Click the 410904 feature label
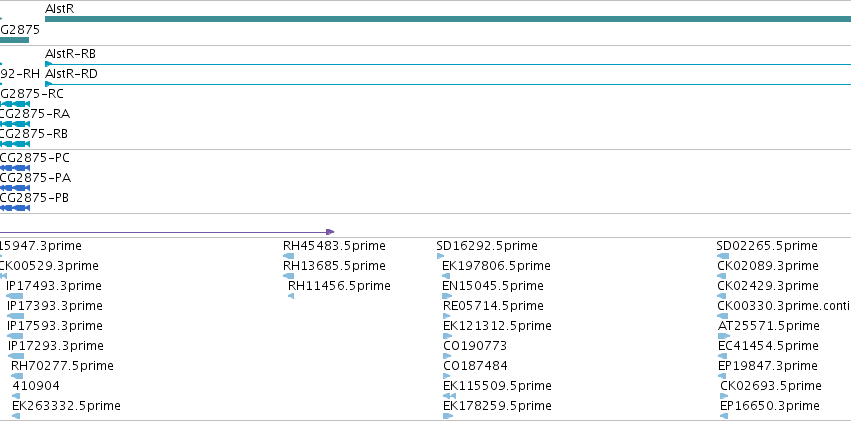The image size is (851, 421). click(x=36, y=386)
